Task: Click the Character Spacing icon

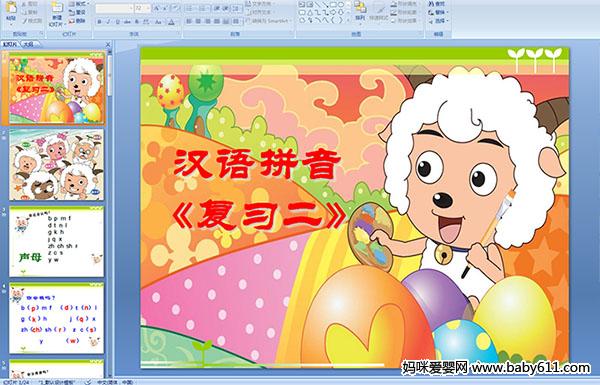Action: [147, 22]
